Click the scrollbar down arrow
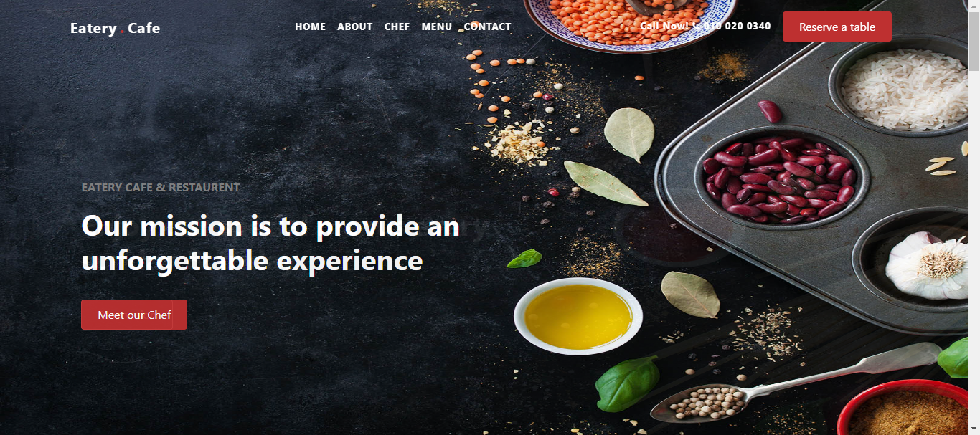980x435 pixels. pyautogui.click(x=974, y=429)
